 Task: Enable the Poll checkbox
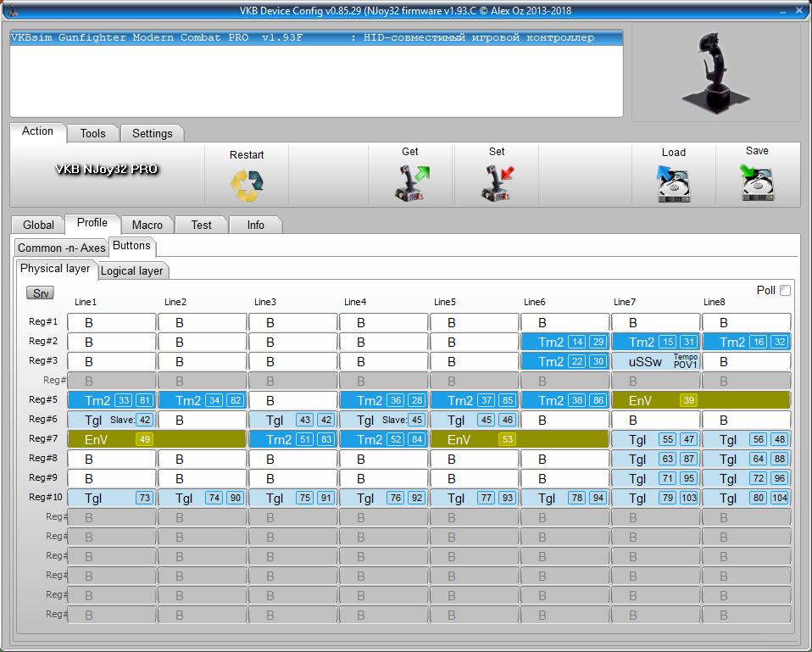pos(785,291)
